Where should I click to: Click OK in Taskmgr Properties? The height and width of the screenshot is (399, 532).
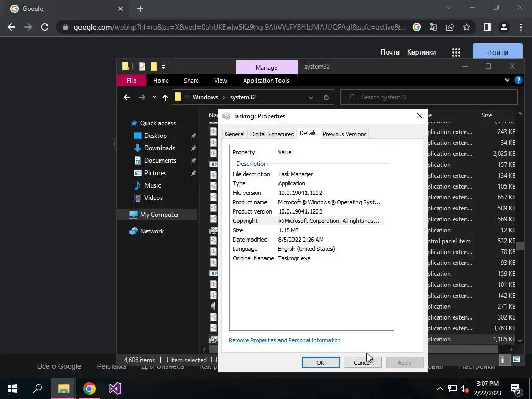point(320,362)
